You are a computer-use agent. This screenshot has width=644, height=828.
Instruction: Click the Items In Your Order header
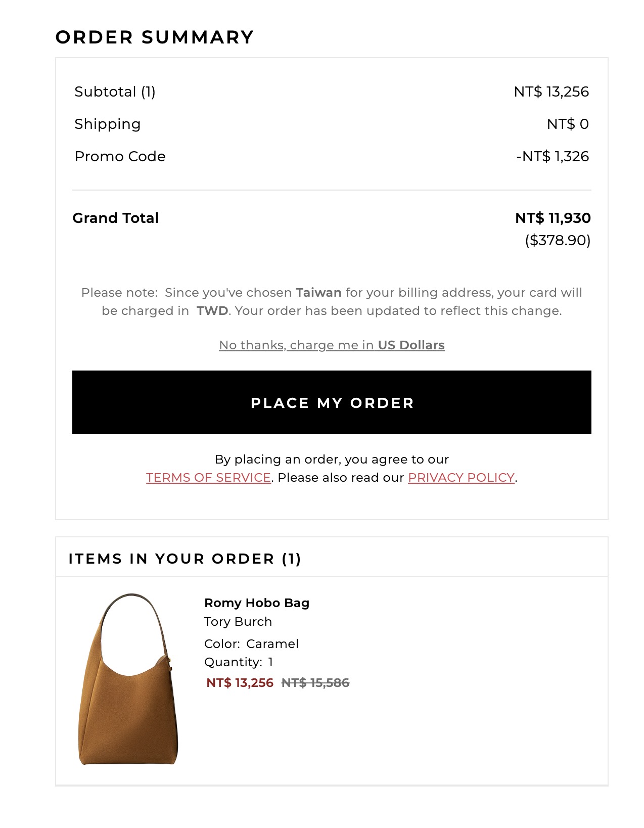tap(185, 559)
